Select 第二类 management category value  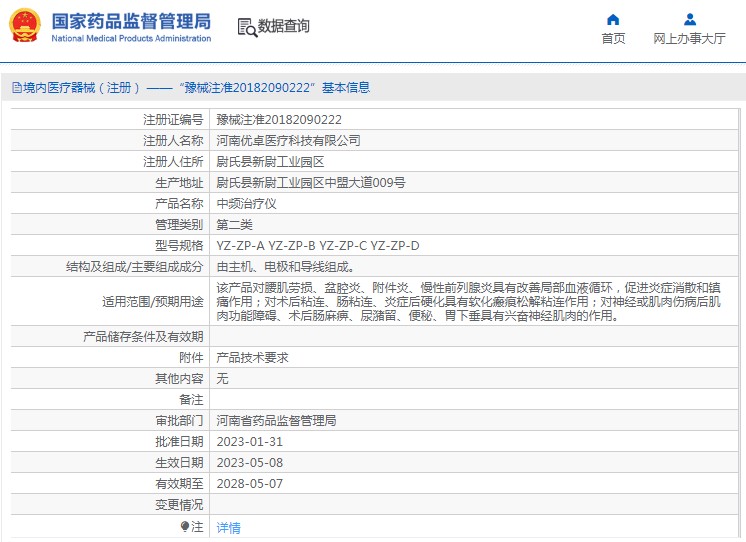(235, 224)
